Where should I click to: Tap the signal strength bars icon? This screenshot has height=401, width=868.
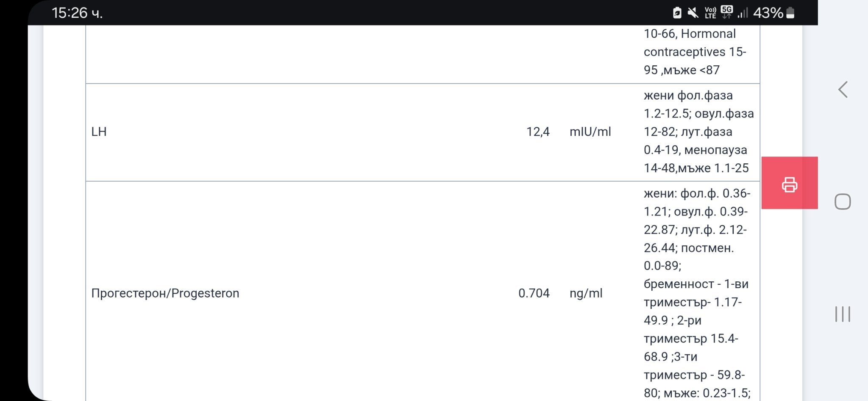(x=743, y=13)
